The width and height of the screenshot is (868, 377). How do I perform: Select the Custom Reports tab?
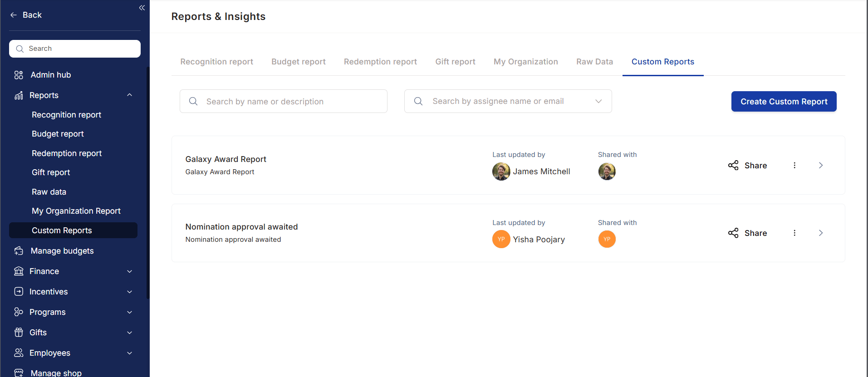tap(663, 62)
